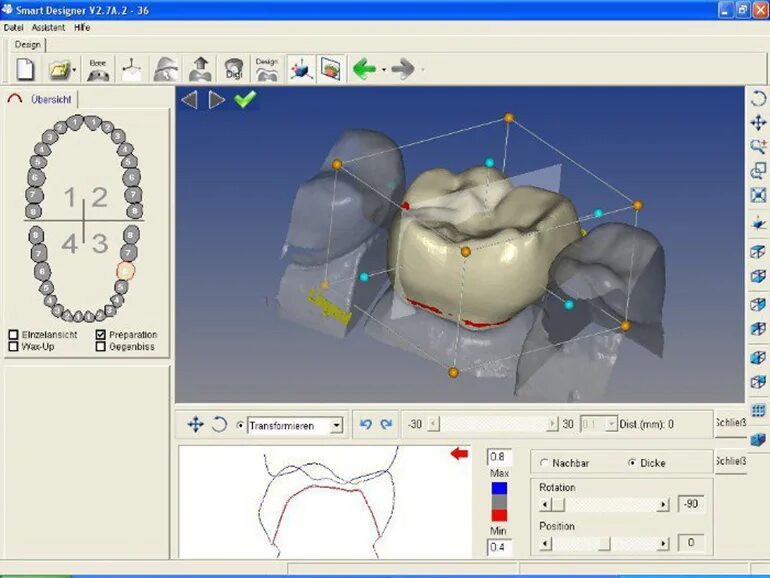Open the Hilfe menu

[x=82, y=28]
